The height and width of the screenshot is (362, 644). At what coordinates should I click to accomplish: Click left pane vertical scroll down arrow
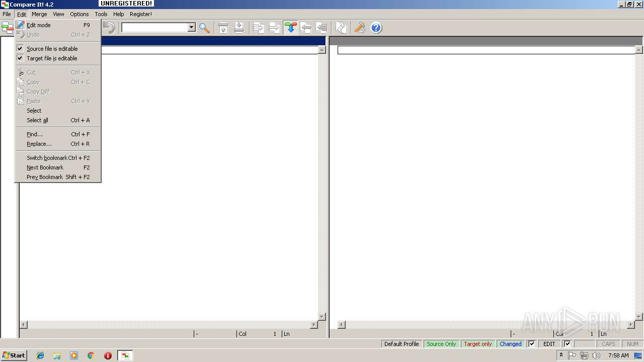point(322,317)
